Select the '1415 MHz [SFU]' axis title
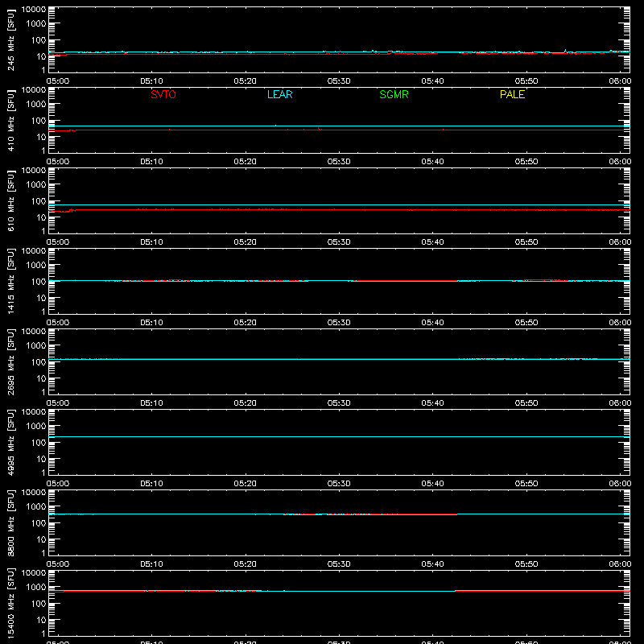The height and width of the screenshot is (644, 644). [10, 281]
